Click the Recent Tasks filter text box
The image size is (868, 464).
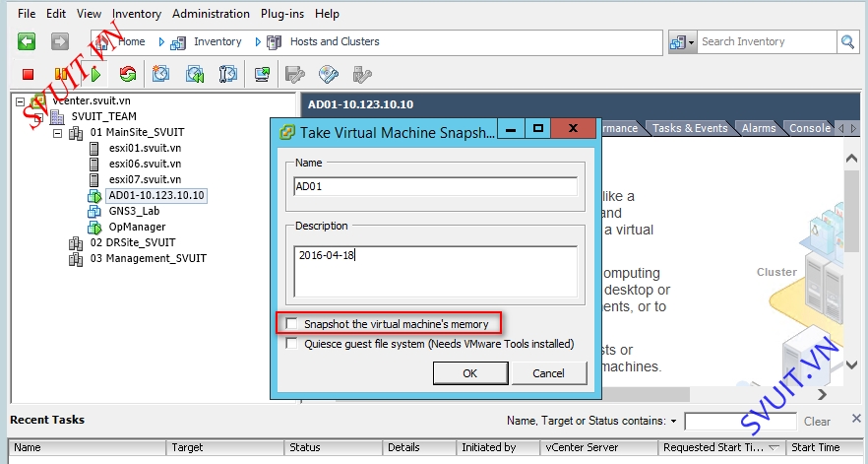click(740, 422)
